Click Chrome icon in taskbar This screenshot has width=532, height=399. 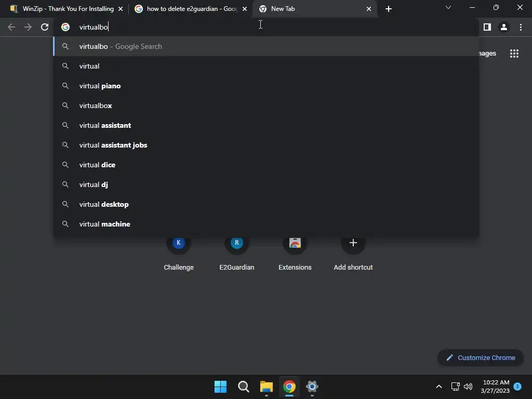pos(289,387)
